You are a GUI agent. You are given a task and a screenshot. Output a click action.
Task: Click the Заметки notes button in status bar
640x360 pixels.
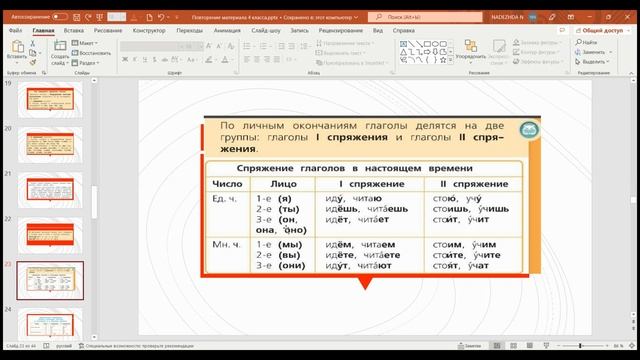pyautogui.click(x=470, y=346)
